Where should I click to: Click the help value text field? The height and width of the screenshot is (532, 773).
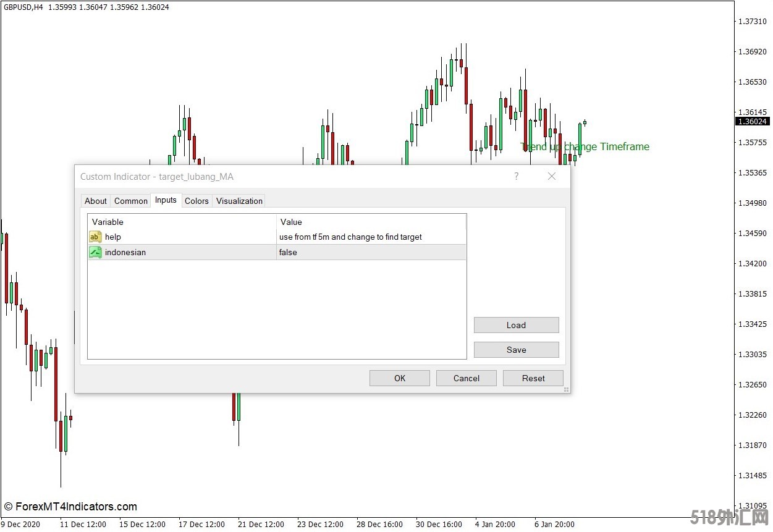pos(371,237)
